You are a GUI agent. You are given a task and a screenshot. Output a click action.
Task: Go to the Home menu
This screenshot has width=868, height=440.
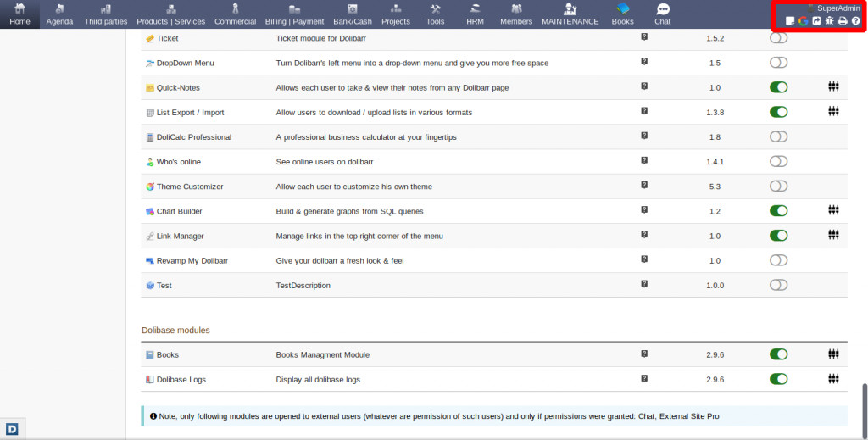tap(20, 14)
